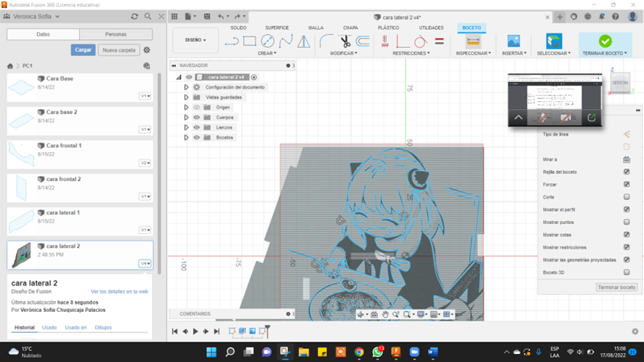
Task: Click the Nueva carpeta button
Action: click(119, 50)
